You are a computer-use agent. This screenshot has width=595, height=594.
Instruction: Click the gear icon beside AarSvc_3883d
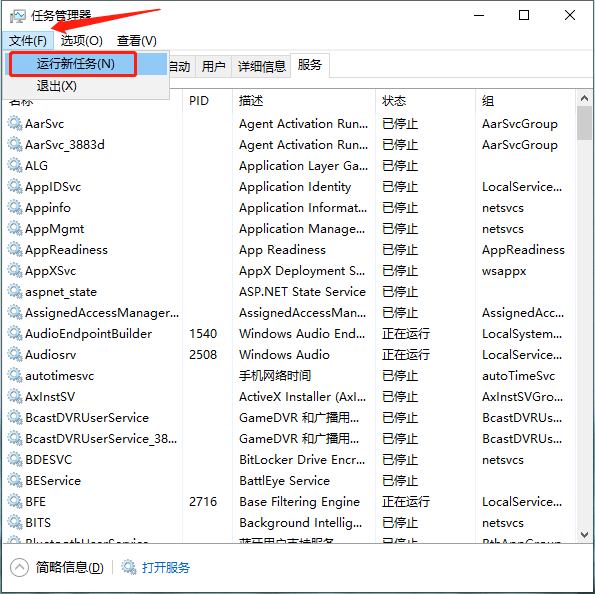15,144
